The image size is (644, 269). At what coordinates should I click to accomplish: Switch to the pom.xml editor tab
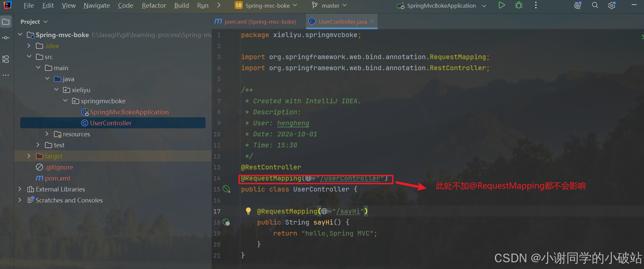256,21
